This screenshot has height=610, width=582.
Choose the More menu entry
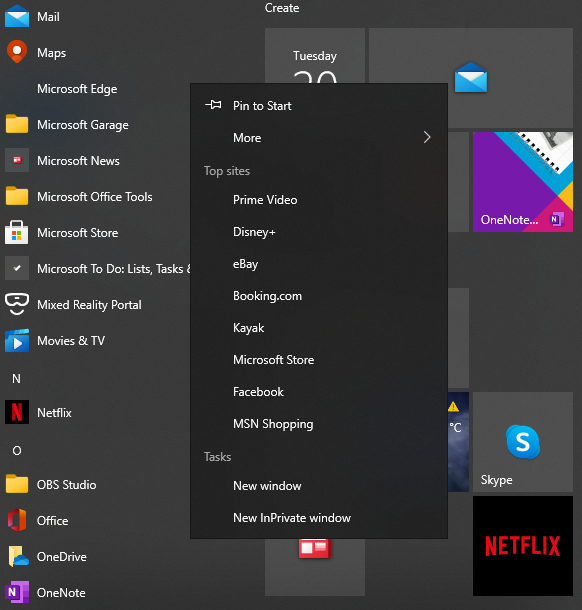[319, 138]
